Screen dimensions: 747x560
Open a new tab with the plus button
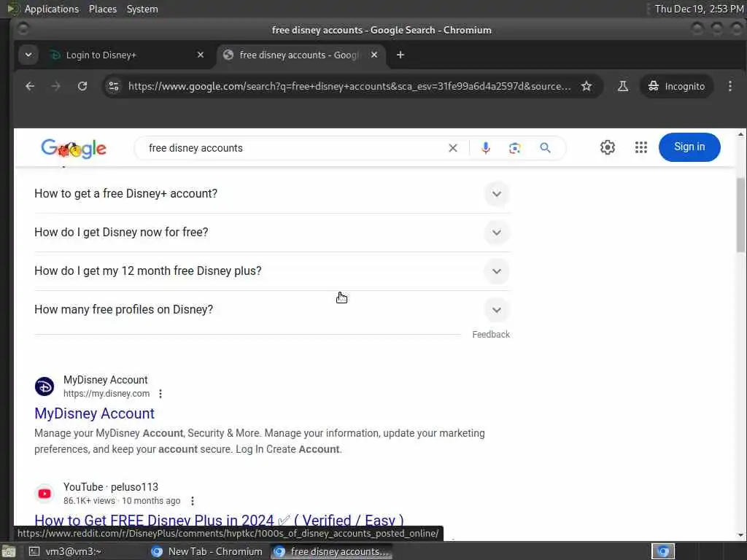tap(400, 55)
